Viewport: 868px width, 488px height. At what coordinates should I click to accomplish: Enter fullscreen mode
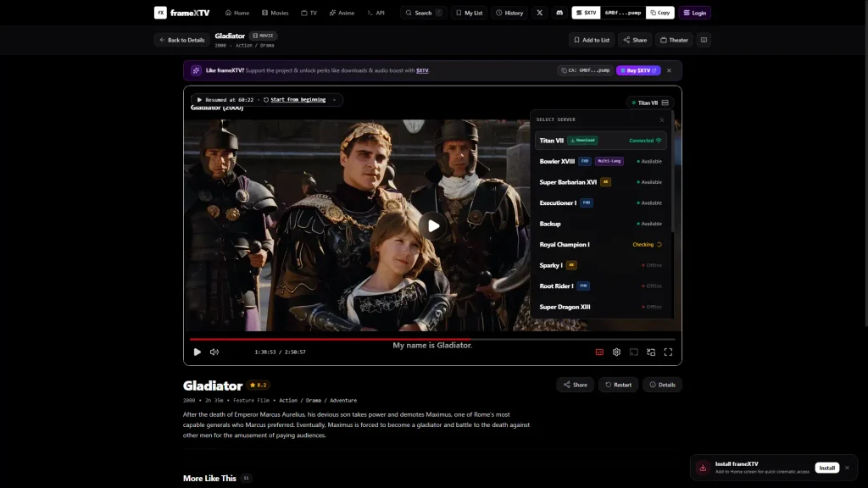coord(668,352)
